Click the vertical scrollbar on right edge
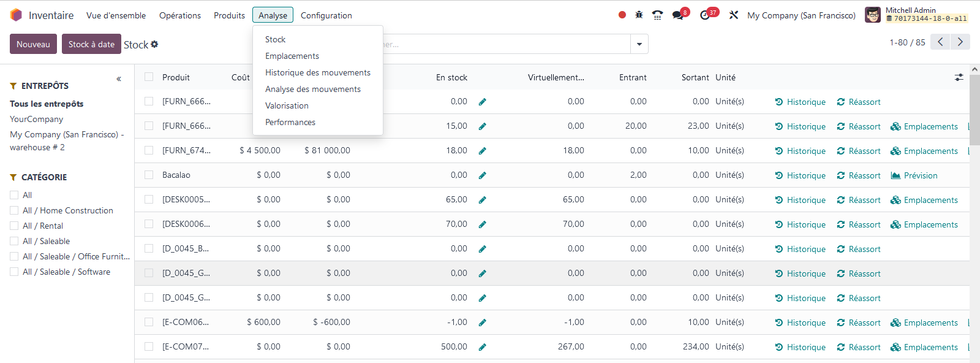980x363 pixels. coord(974,110)
